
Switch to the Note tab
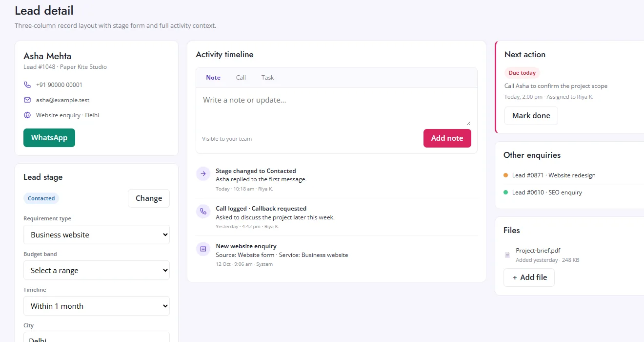click(x=213, y=78)
